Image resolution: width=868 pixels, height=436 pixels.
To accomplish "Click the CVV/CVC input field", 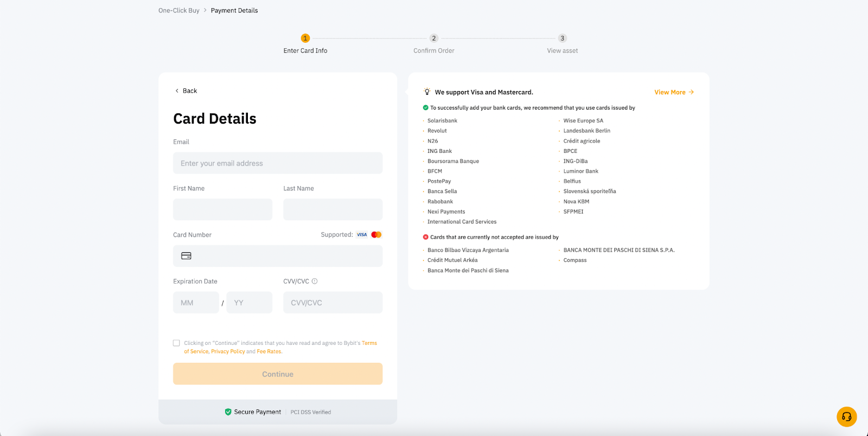I will pyautogui.click(x=333, y=303).
